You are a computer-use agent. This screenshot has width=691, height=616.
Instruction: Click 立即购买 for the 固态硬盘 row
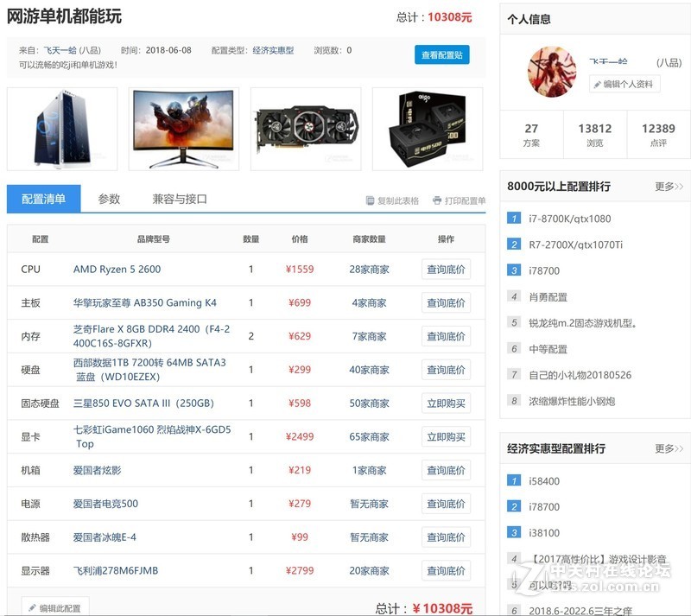click(x=446, y=403)
